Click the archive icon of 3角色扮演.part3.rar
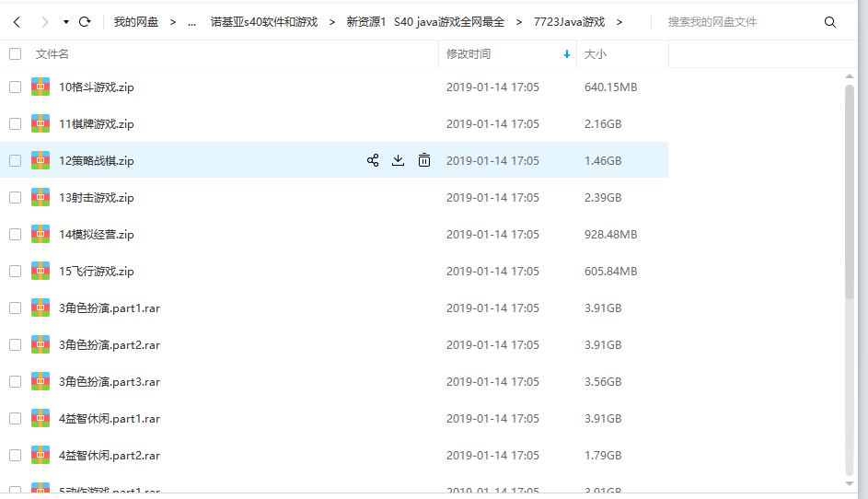This screenshot has width=868, height=499. tap(41, 381)
